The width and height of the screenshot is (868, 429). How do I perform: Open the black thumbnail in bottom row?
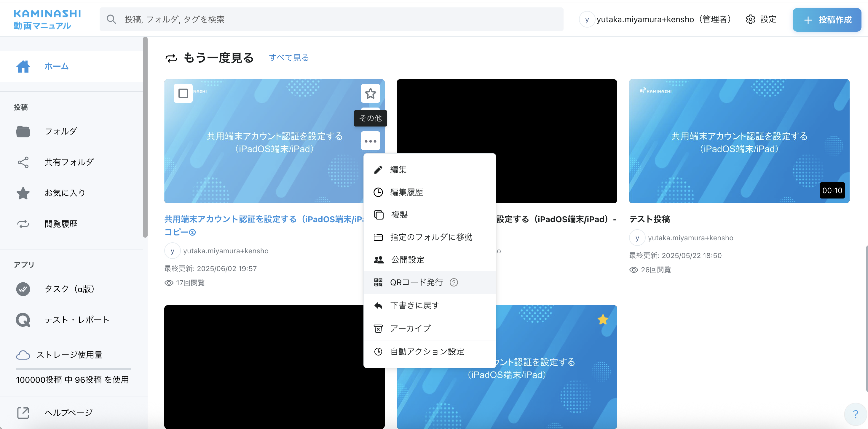tap(264, 367)
